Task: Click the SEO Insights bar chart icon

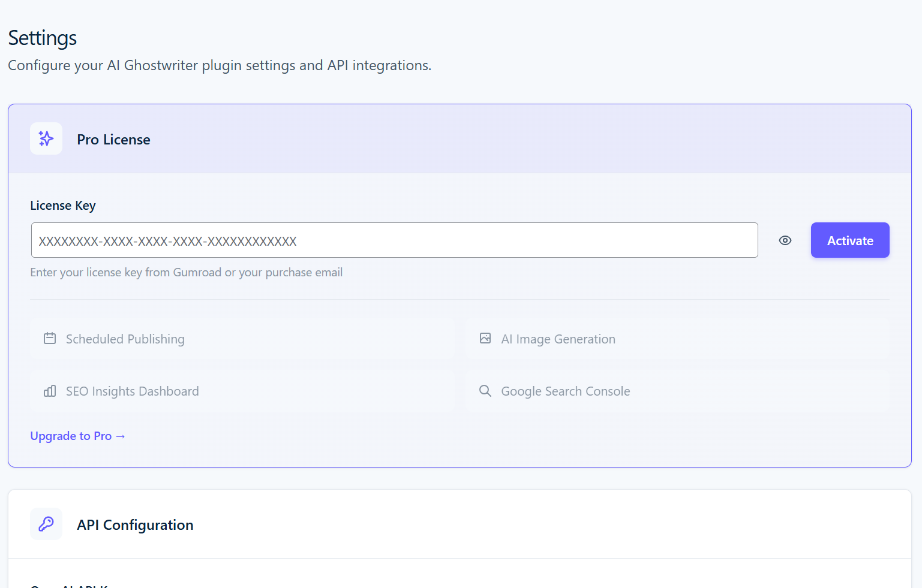Action: tap(50, 391)
